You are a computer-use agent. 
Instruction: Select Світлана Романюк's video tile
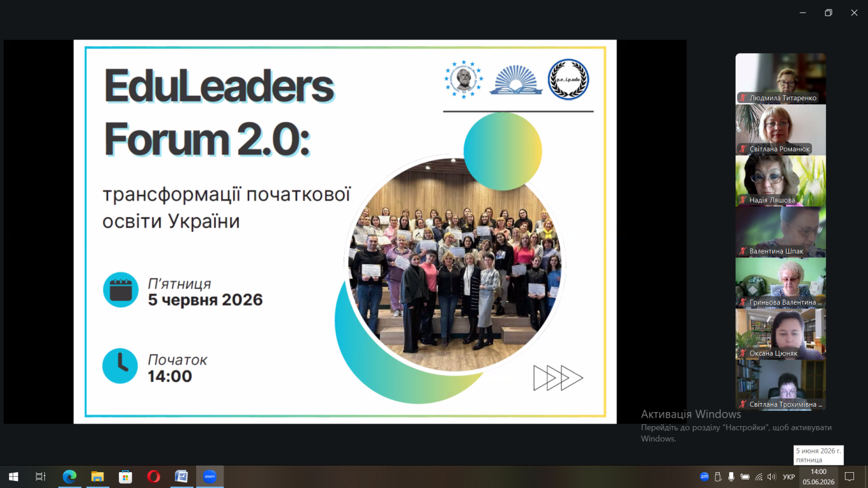pos(781,129)
